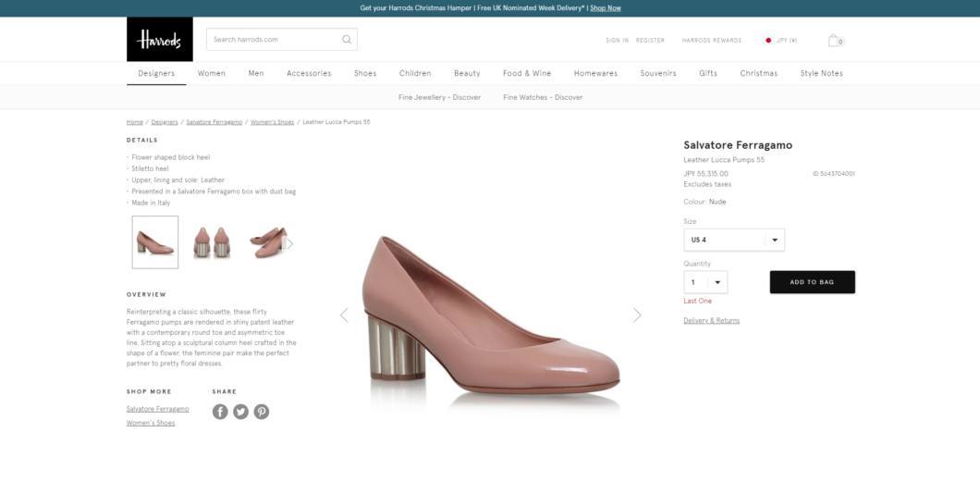Open Delivery & Returns link
Image resolution: width=980 pixels, height=482 pixels.
pos(711,321)
